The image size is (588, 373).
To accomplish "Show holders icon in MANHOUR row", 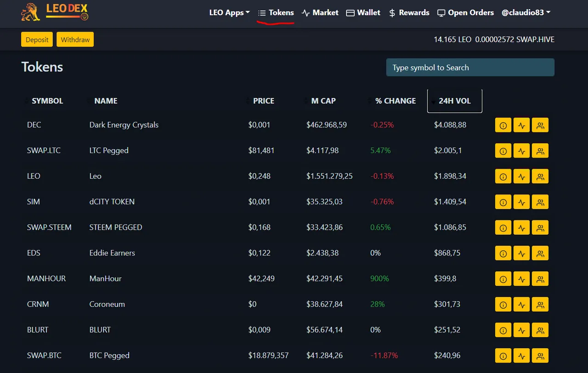I will click(x=540, y=279).
